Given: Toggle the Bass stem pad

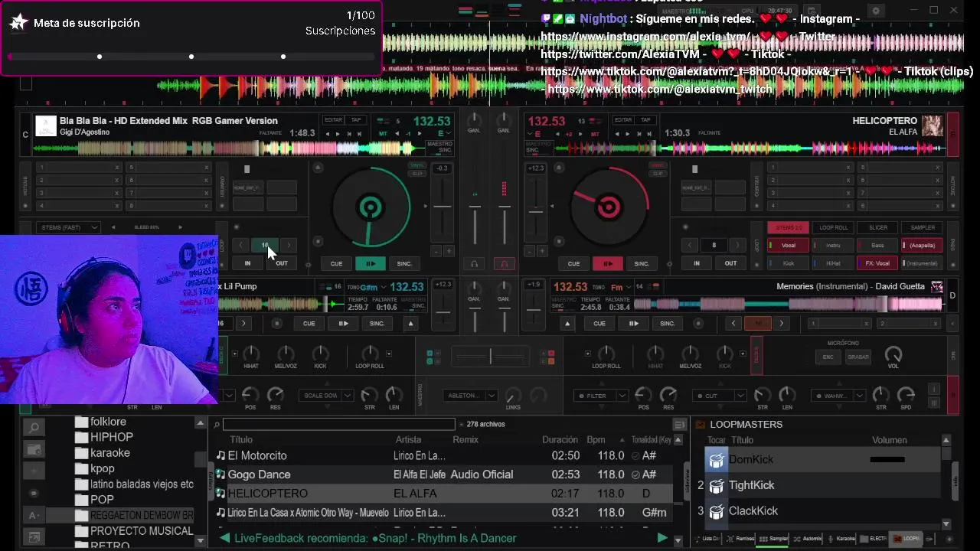Looking at the screenshot, I should 878,246.
